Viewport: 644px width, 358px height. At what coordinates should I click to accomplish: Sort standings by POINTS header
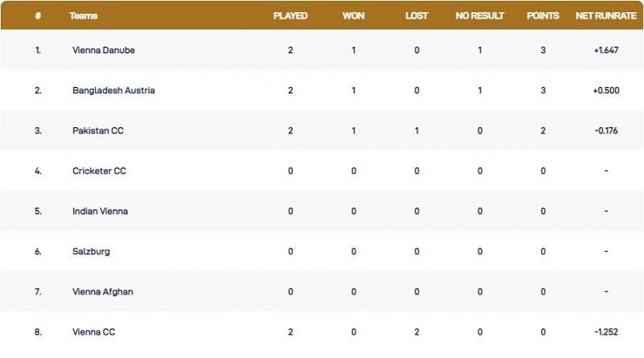pos(543,15)
